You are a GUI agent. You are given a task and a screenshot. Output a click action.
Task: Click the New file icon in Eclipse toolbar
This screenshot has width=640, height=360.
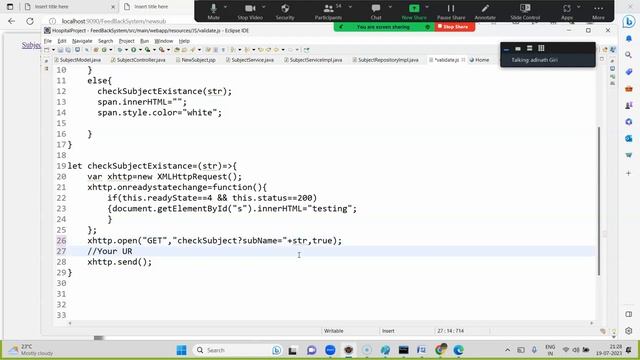47,50
